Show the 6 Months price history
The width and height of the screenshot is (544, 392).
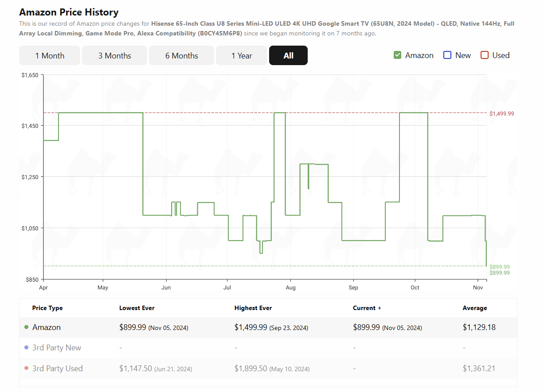point(181,55)
